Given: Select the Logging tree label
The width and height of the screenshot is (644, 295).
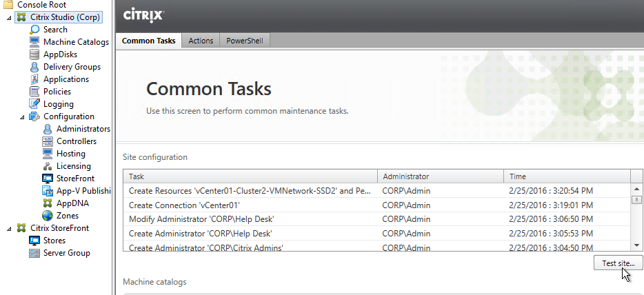Looking at the screenshot, I should click(x=59, y=104).
